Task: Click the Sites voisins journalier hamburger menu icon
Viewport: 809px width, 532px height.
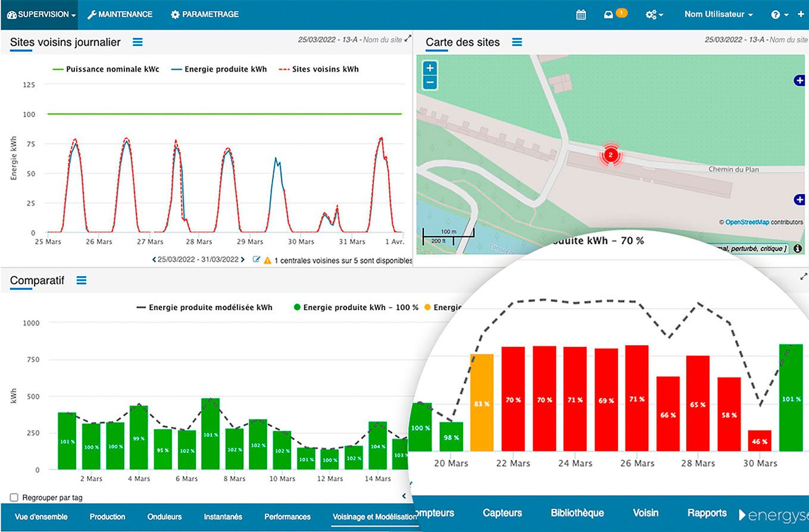Action: (138, 42)
